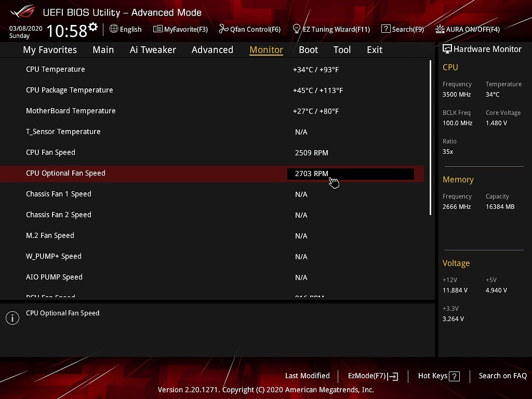Click the globe language icon
The width and height of the screenshot is (532, 399).
114,29
